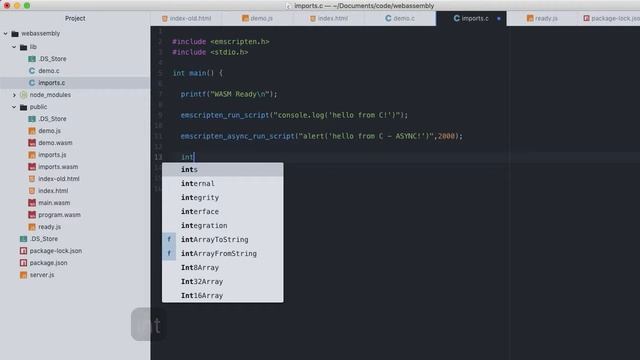This screenshot has width=640, height=360.
Task: Choose the 'interface' autocomplete suggestion
Action: click(222, 211)
